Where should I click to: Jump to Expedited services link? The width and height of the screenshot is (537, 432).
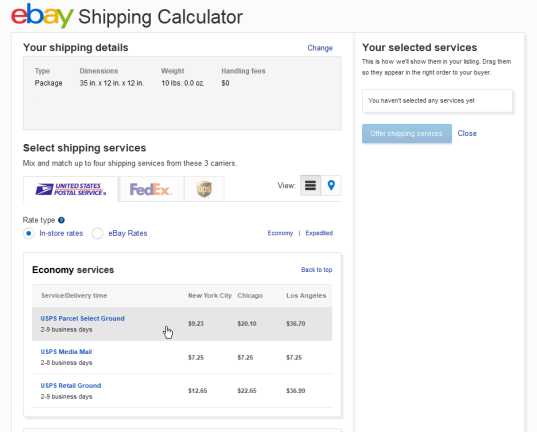tap(319, 233)
